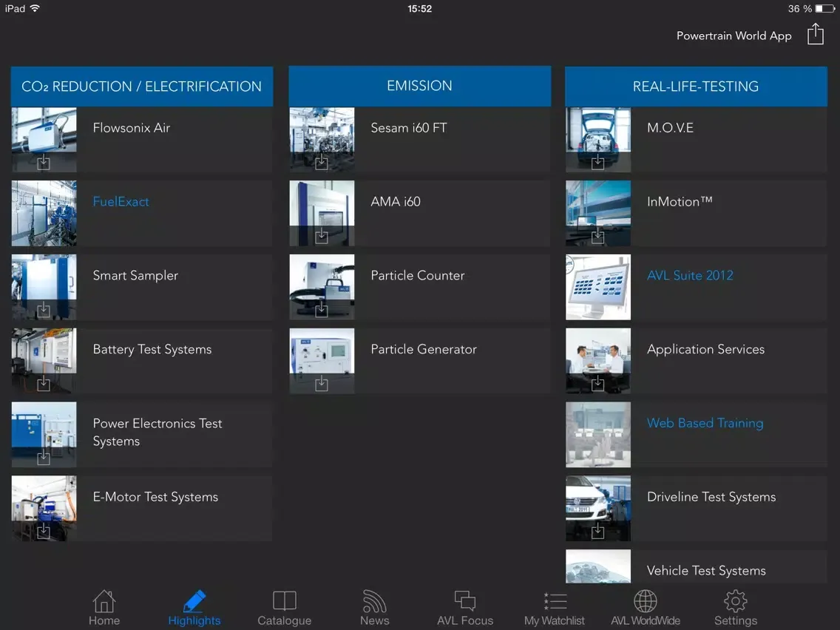Go to Home tab
This screenshot has height=630, width=840.
(104, 608)
